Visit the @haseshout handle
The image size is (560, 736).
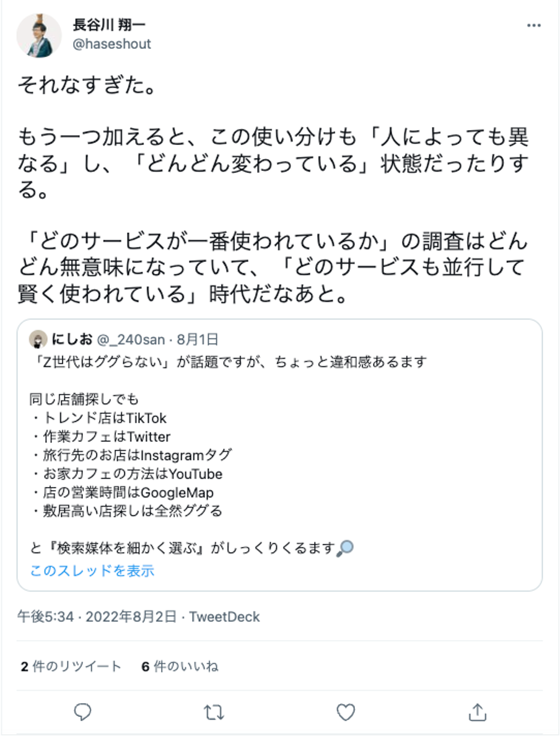[112, 45]
